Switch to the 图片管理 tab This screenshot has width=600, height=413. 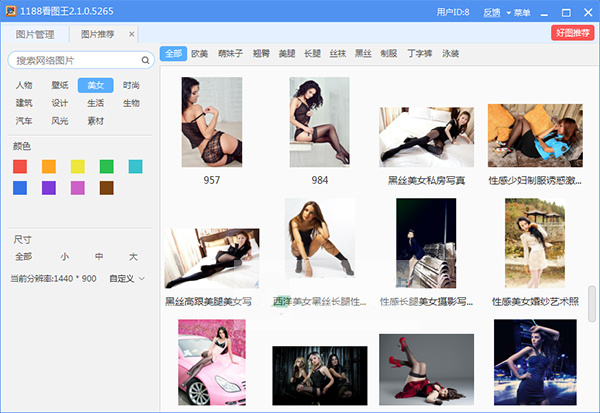point(35,34)
